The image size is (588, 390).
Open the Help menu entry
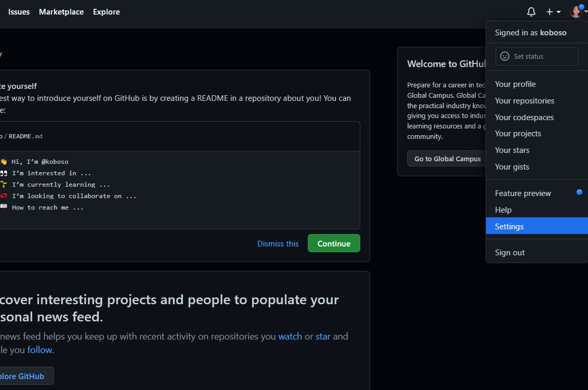[x=537, y=210]
